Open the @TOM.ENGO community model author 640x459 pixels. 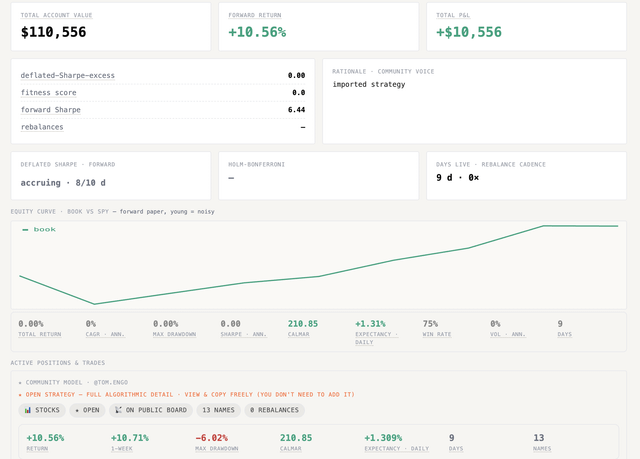[111, 382]
